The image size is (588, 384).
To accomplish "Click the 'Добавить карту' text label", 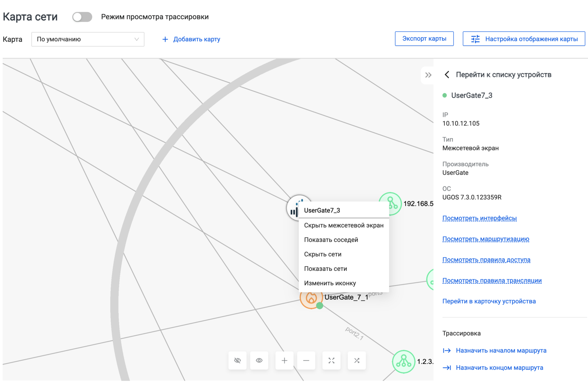I will [197, 39].
